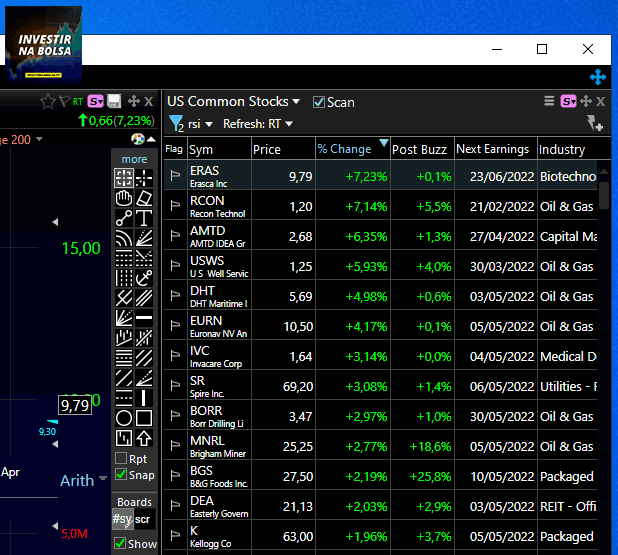Viewport: 618px width, 555px height.
Task: Sort by the Next Earnings column header
Action: point(496,149)
